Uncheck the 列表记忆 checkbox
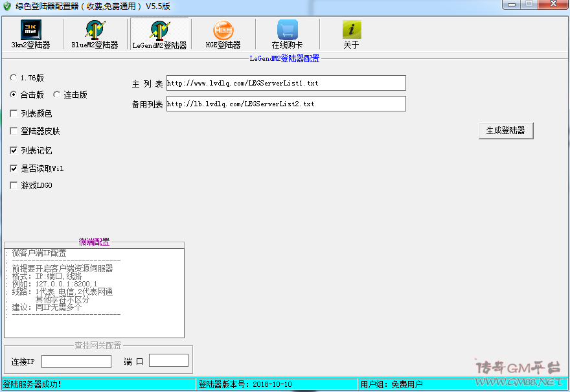The width and height of the screenshot is (570, 392). 14,150
